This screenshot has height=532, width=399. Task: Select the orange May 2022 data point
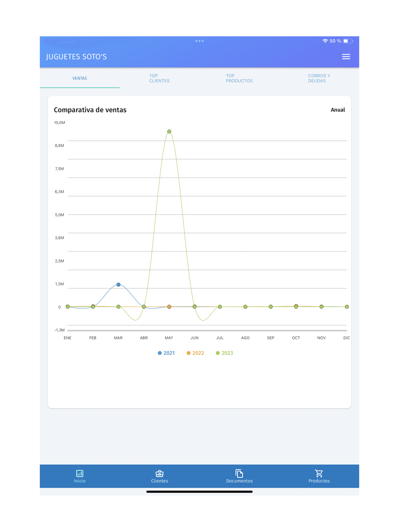point(169,307)
